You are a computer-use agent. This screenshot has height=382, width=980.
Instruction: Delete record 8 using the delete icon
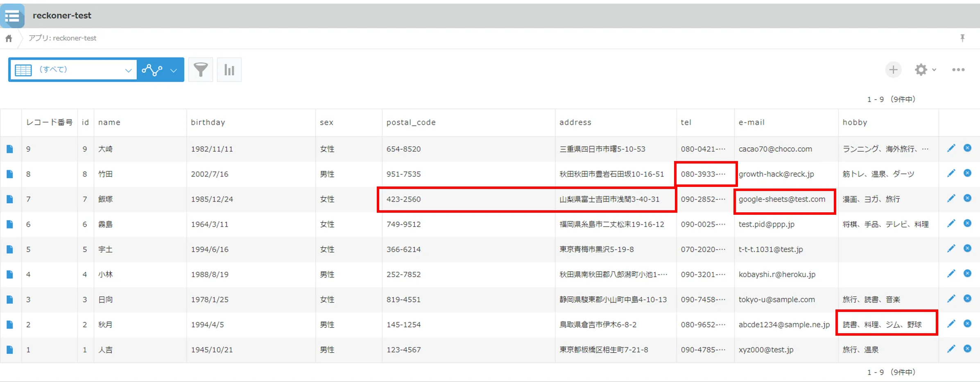[967, 173]
